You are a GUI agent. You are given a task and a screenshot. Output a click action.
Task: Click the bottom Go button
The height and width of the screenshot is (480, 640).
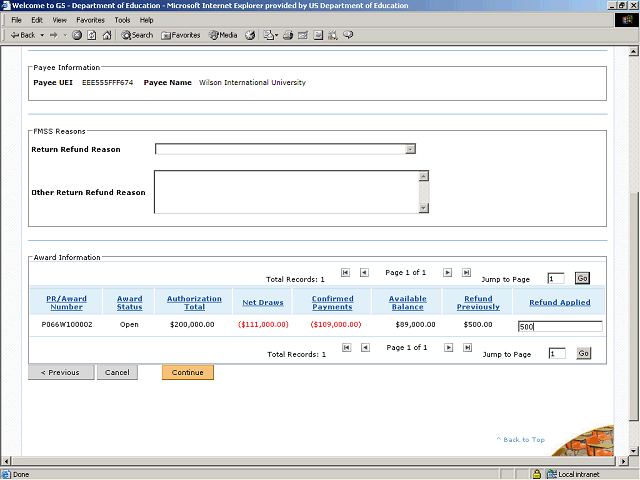pos(584,353)
